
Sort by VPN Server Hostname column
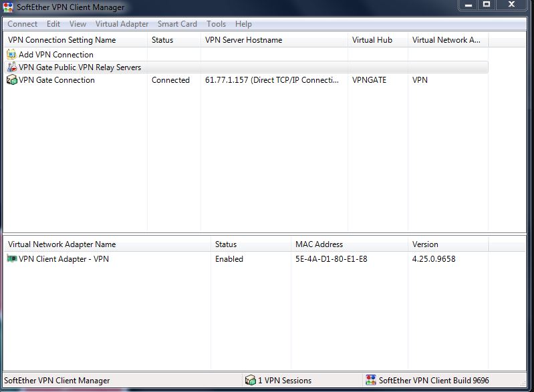[274, 40]
